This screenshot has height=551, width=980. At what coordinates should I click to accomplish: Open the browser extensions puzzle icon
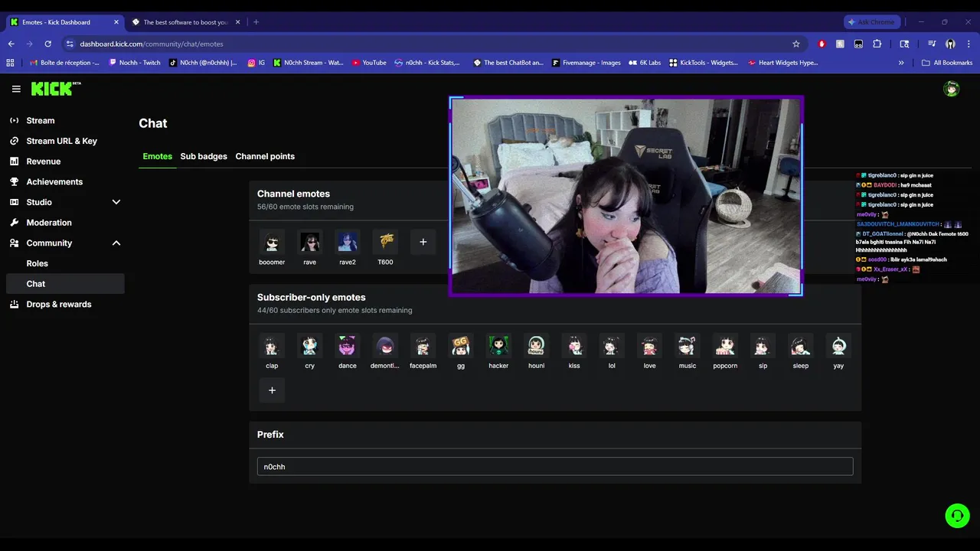tap(877, 44)
